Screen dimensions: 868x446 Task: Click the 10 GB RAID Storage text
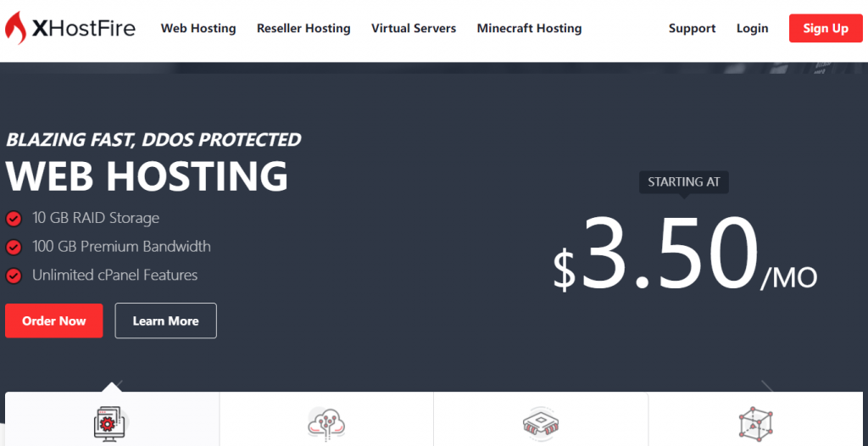(x=96, y=218)
